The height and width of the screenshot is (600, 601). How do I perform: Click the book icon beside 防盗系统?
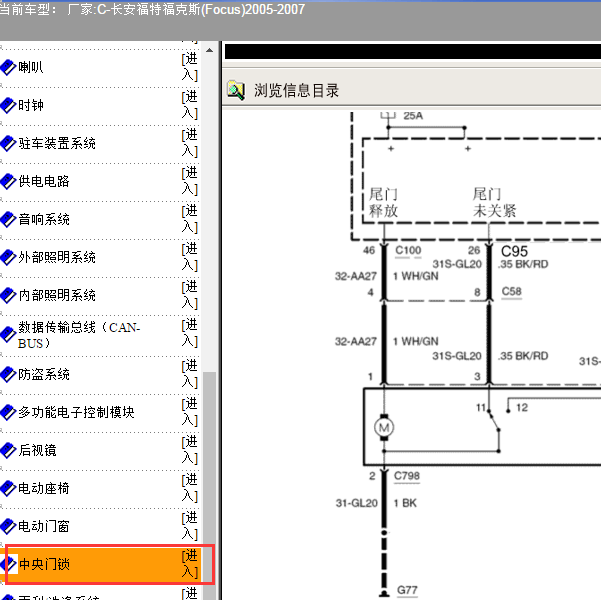tap(8, 375)
